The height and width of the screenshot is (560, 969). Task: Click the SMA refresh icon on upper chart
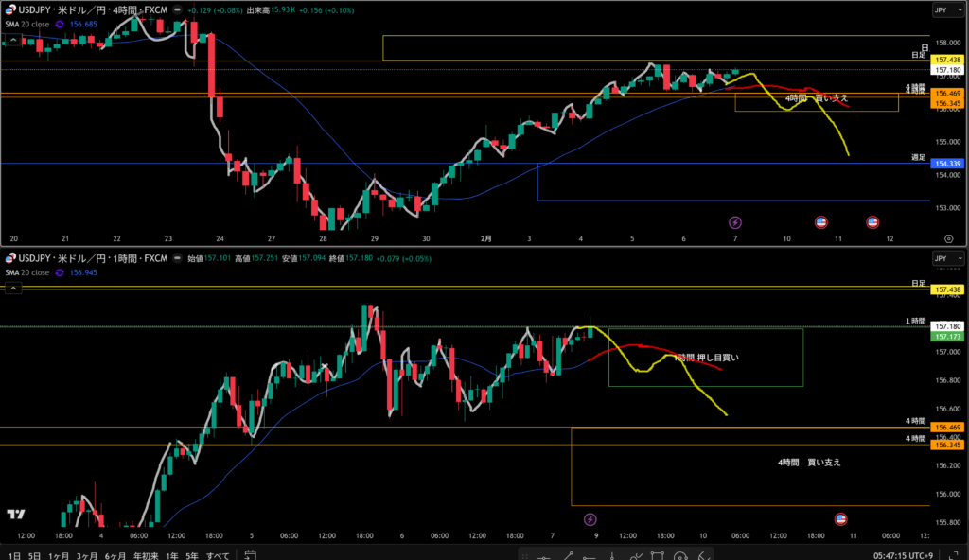62,23
